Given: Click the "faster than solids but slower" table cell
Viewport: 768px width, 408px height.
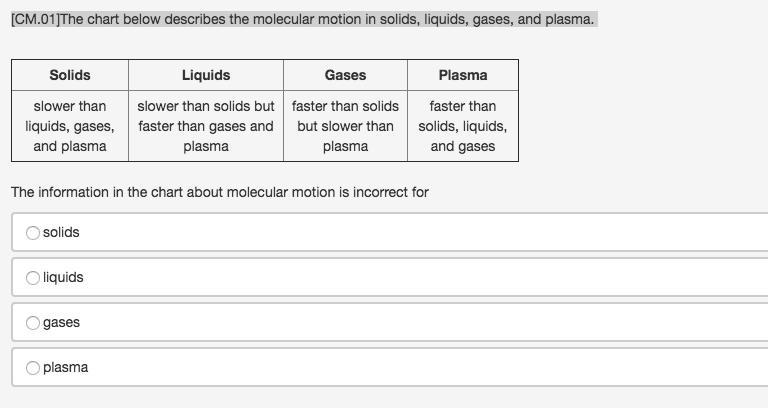Looking at the screenshot, I should [345, 126].
